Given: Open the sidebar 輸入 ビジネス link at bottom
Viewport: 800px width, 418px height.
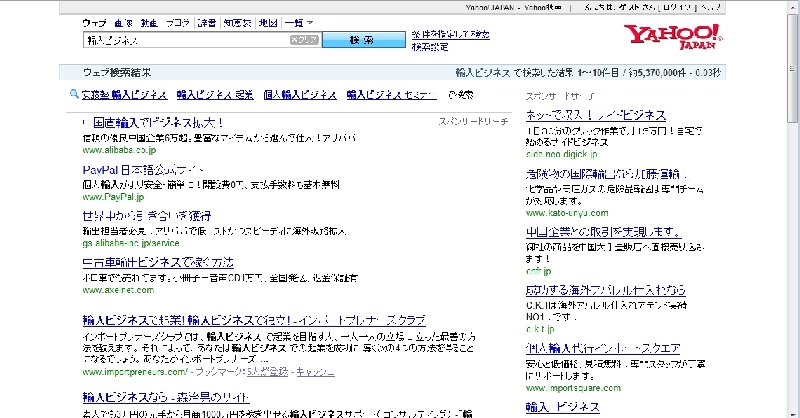Looking at the screenshot, I should (x=563, y=407).
